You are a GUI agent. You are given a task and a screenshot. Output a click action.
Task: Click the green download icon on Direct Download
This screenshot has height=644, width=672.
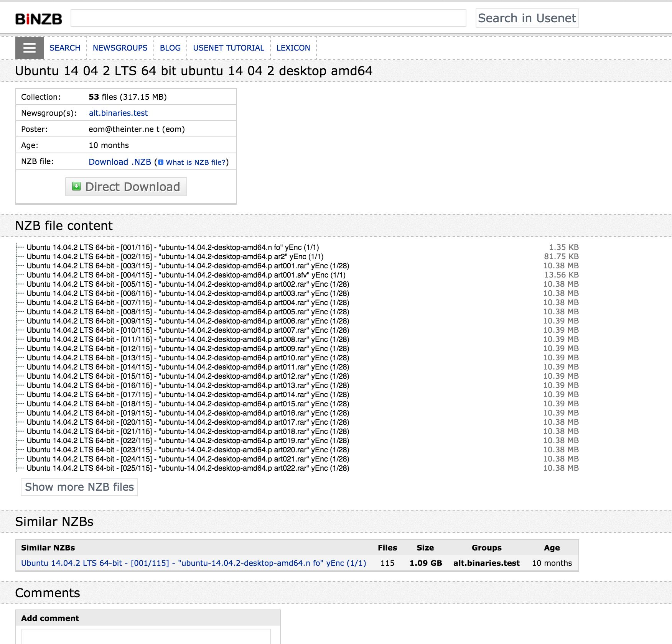tap(76, 186)
